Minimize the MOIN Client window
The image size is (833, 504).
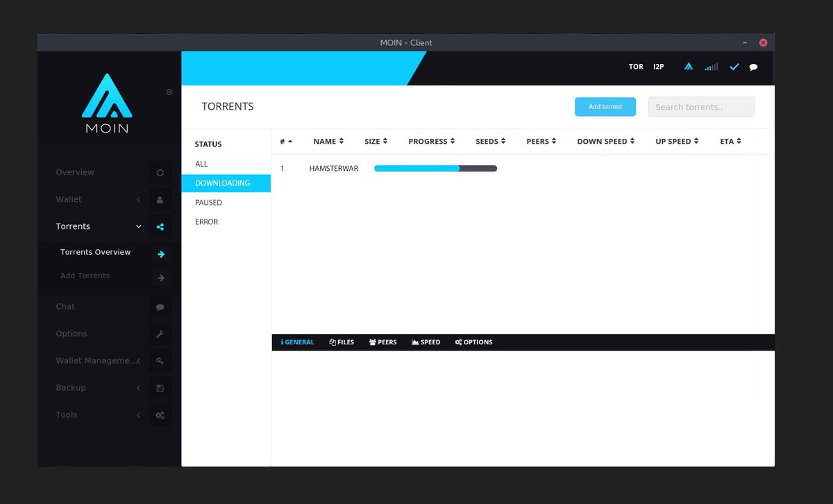[743, 42]
